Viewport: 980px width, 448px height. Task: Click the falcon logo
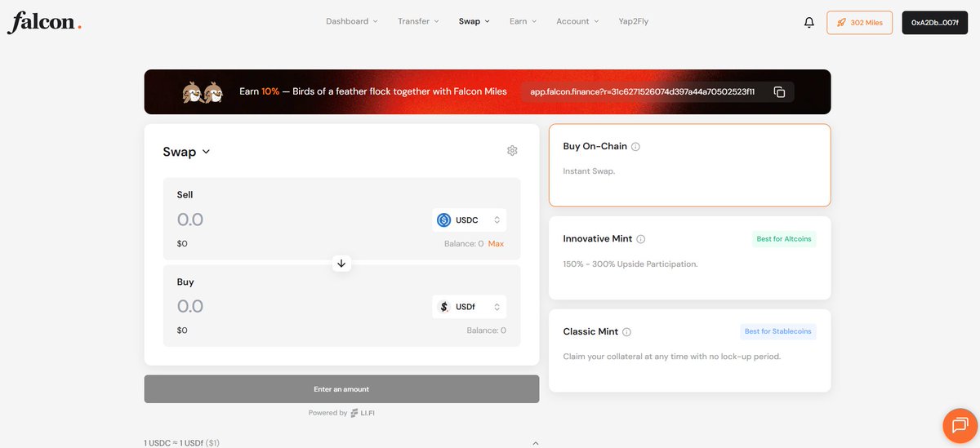(45, 23)
